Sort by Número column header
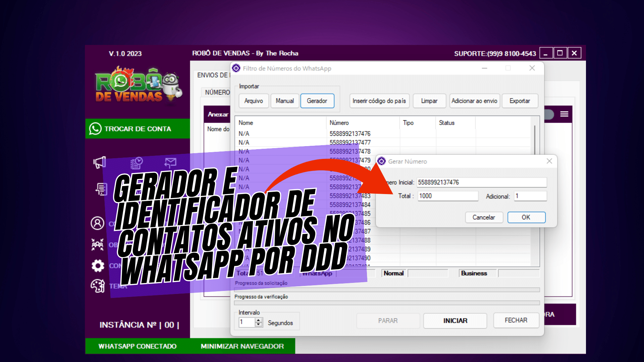This screenshot has height=362, width=644. [363, 123]
